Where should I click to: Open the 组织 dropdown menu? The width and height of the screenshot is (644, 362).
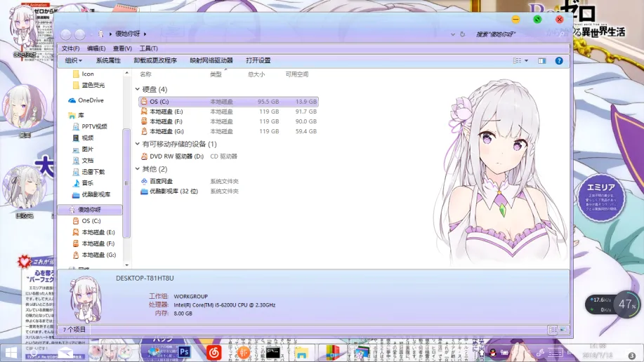[73, 61]
